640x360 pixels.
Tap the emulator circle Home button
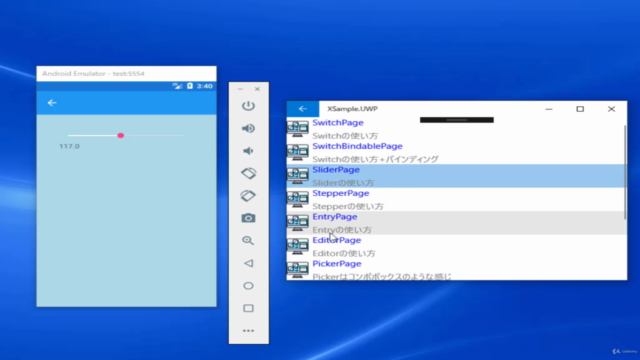248,286
